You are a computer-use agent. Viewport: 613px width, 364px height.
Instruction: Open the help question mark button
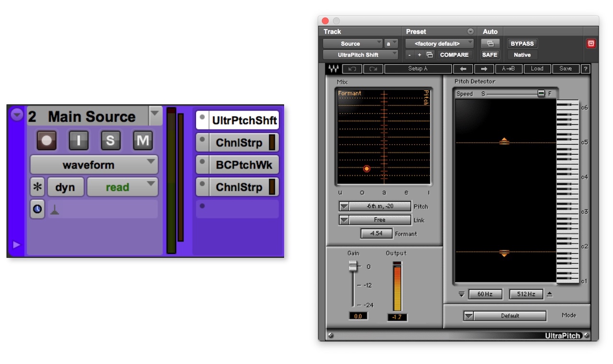point(585,69)
